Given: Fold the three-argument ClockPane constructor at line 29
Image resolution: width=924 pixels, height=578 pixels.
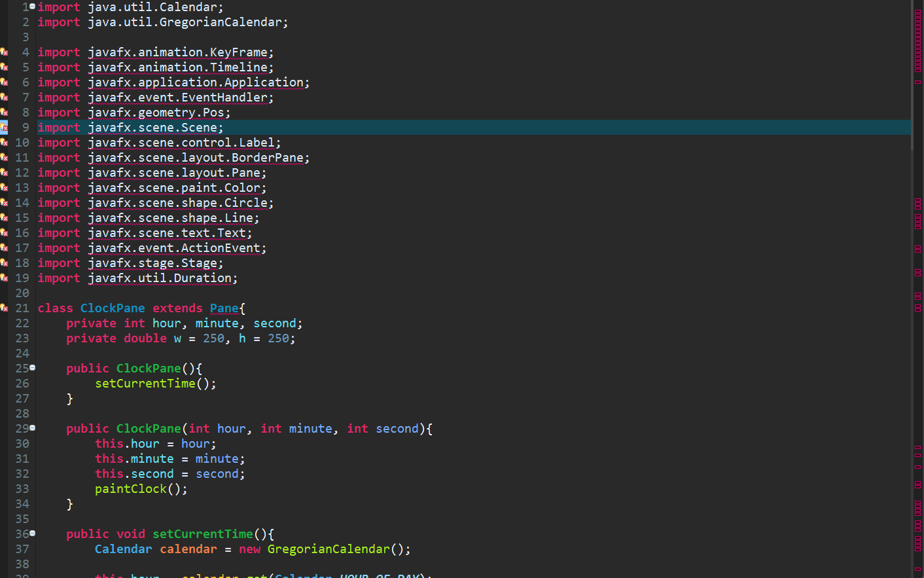Looking at the screenshot, I should click(33, 428).
